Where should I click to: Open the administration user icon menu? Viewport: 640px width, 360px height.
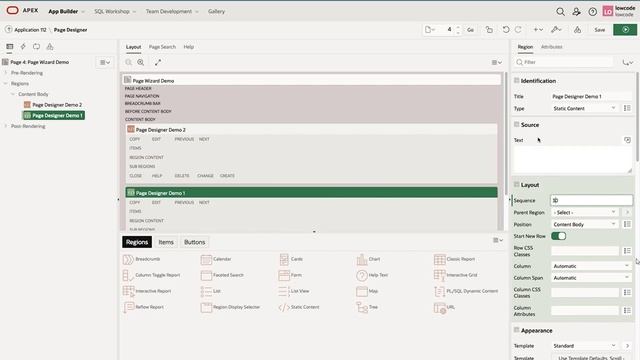(x=576, y=12)
